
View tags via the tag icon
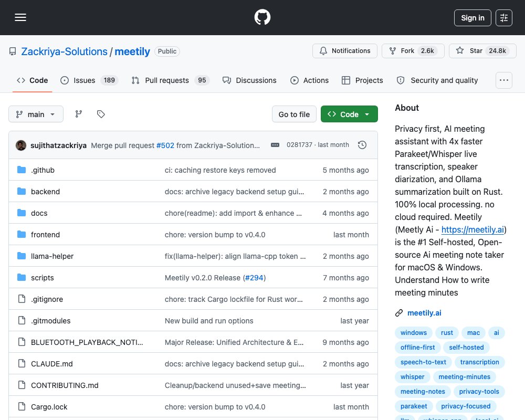point(101,114)
